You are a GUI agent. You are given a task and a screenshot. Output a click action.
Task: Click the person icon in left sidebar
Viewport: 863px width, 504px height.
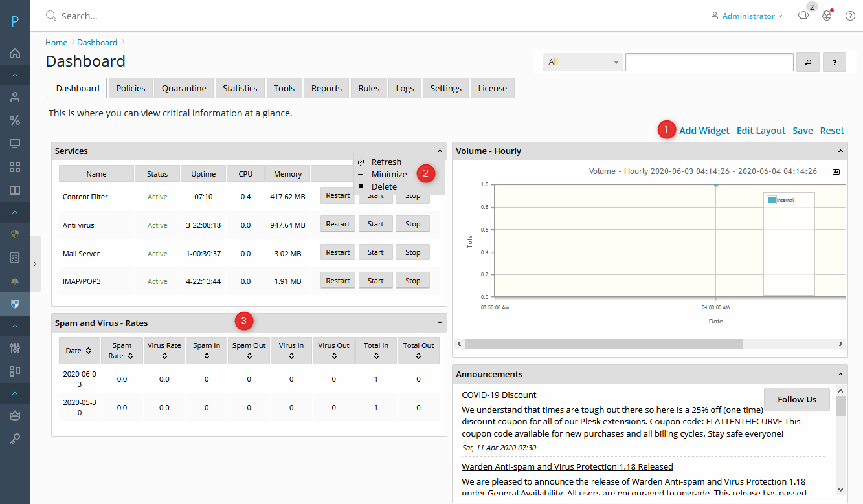15,98
